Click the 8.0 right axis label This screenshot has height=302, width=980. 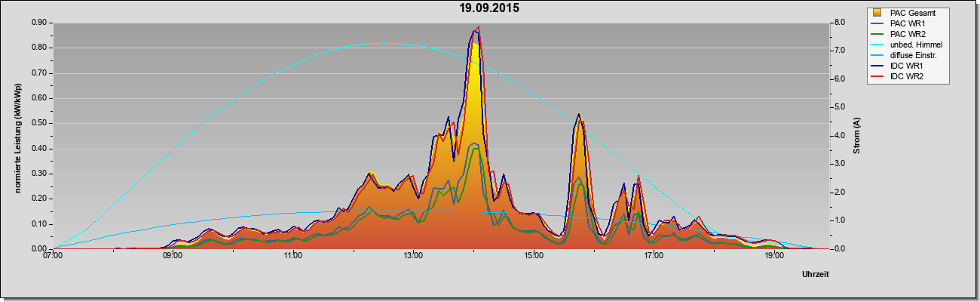point(839,22)
